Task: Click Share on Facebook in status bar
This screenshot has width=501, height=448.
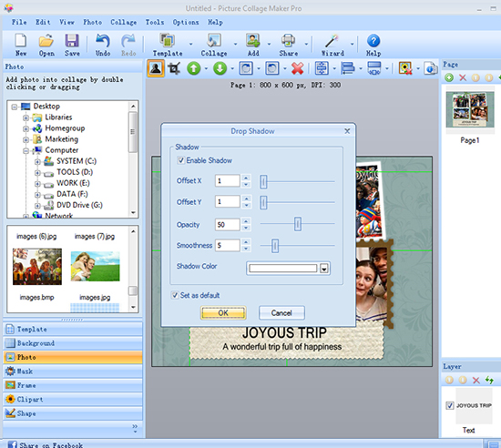Action: point(51,444)
